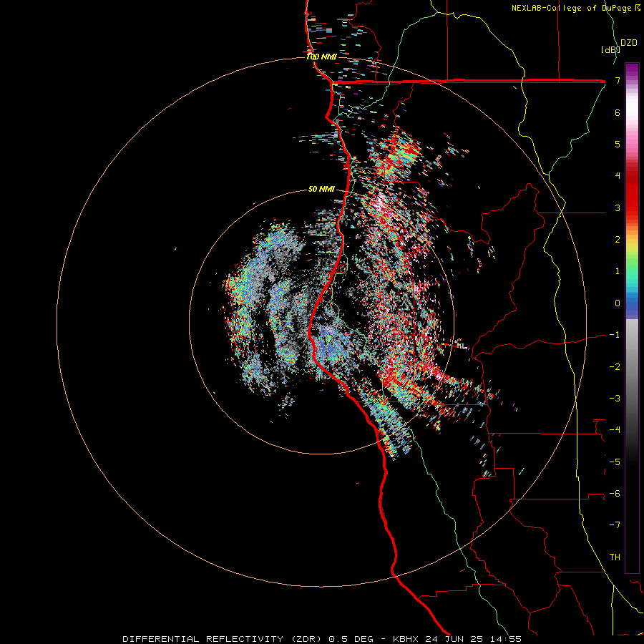Click the 100 NMI range ring label
The image size is (644, 644).
click(321, 57)
